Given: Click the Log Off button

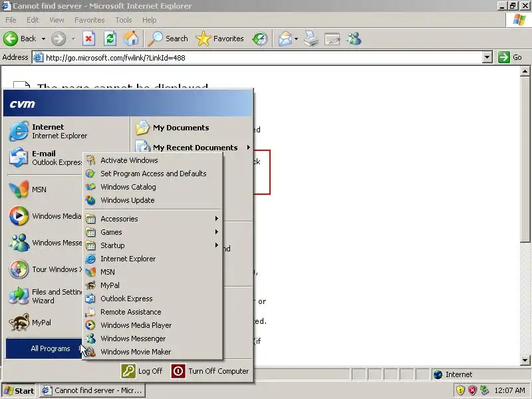Looking at the screenshot, I should click(x=142, y=371).
